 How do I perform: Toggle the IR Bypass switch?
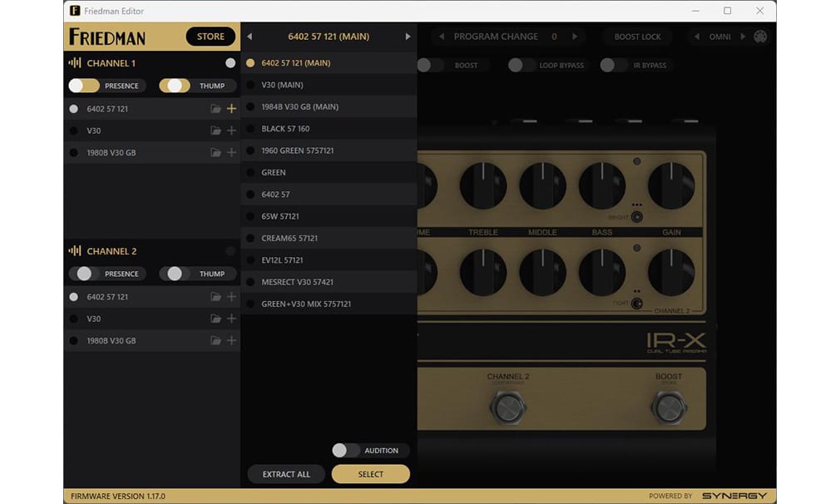[614, 66]
